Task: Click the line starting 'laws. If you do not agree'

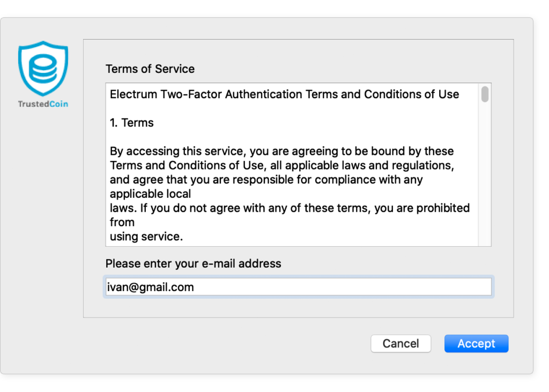Action: [290, 208]
